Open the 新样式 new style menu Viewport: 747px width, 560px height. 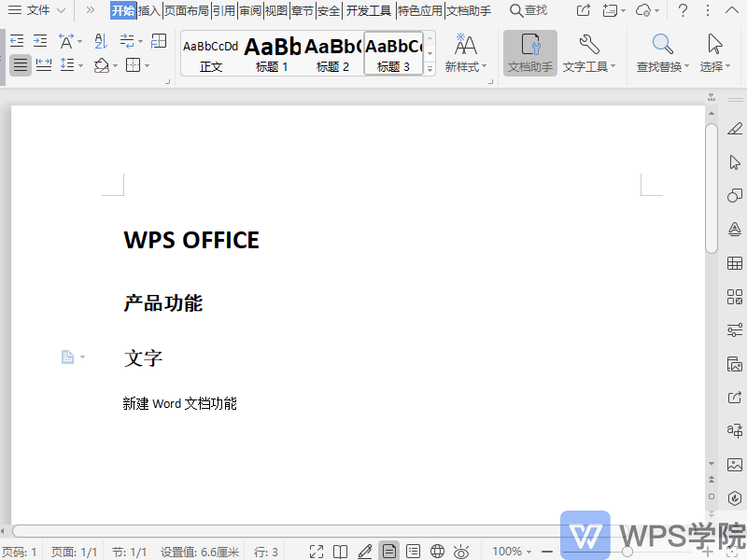tap(465, 53)
